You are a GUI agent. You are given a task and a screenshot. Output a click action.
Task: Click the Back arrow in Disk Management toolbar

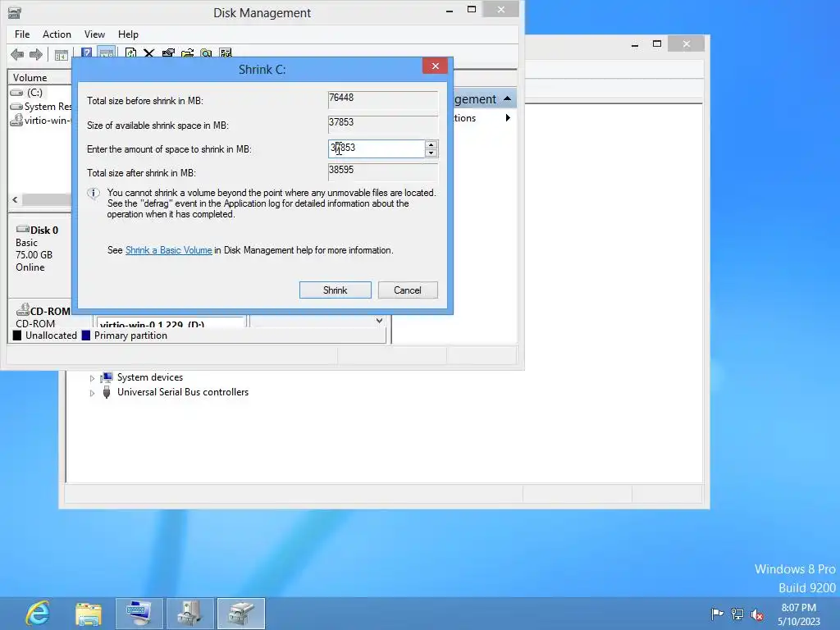(x=17, y=54)
